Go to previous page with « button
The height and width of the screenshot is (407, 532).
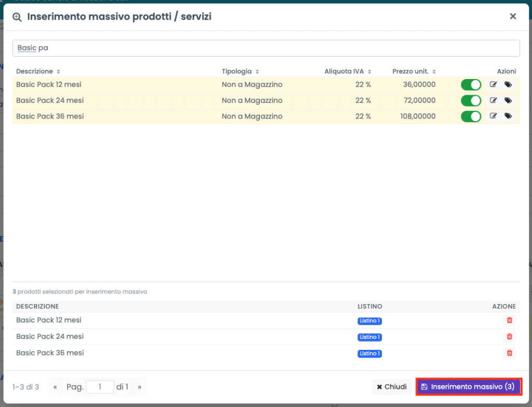point(55,387)
